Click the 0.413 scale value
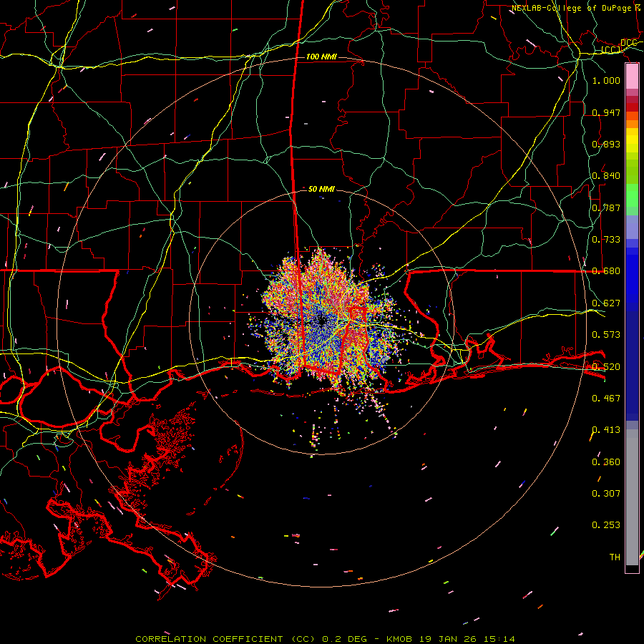Viewport: 644px width, 644px height. coord(606,429)
